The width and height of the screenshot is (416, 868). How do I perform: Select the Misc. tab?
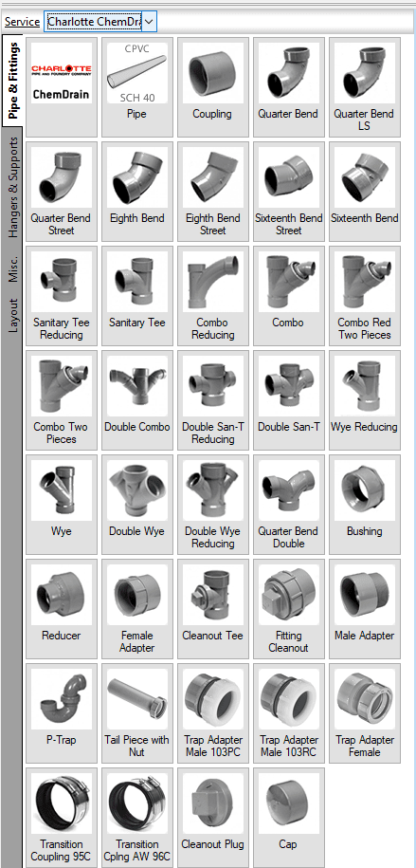12,268
